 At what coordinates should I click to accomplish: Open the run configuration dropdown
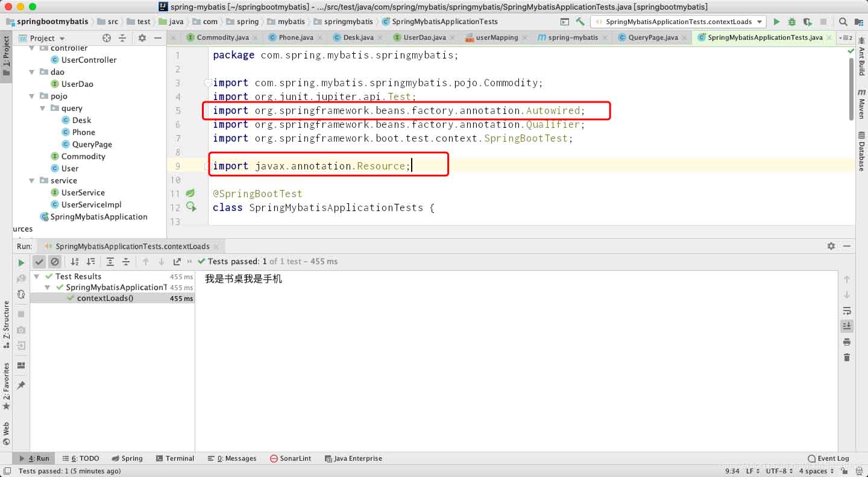pyautogui.click(x=679, y=22)
